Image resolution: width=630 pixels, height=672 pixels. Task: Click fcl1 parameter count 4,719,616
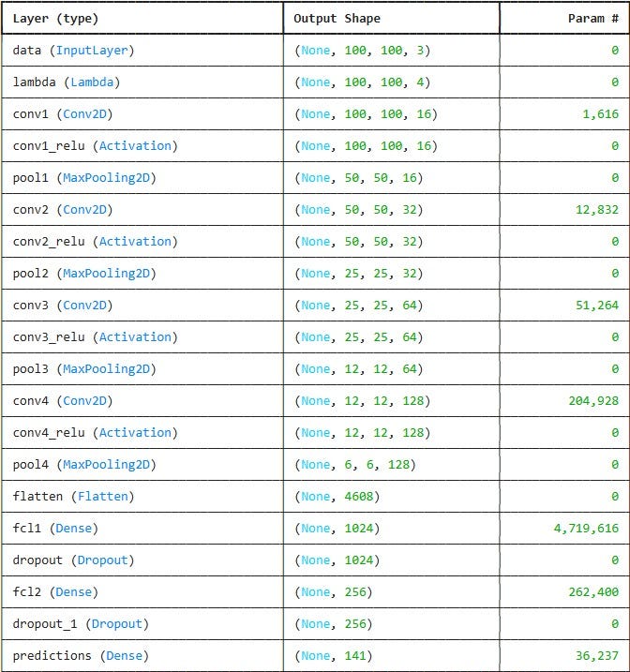(x=586, y=529)
